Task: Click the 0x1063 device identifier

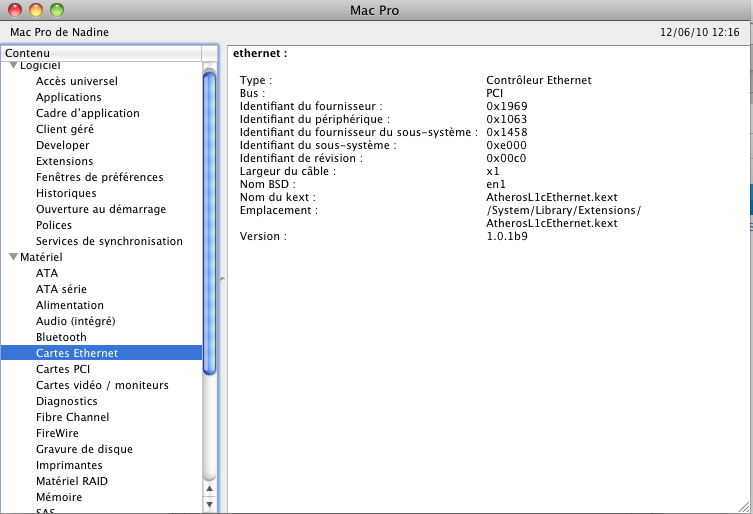Action: pos(507,119)
